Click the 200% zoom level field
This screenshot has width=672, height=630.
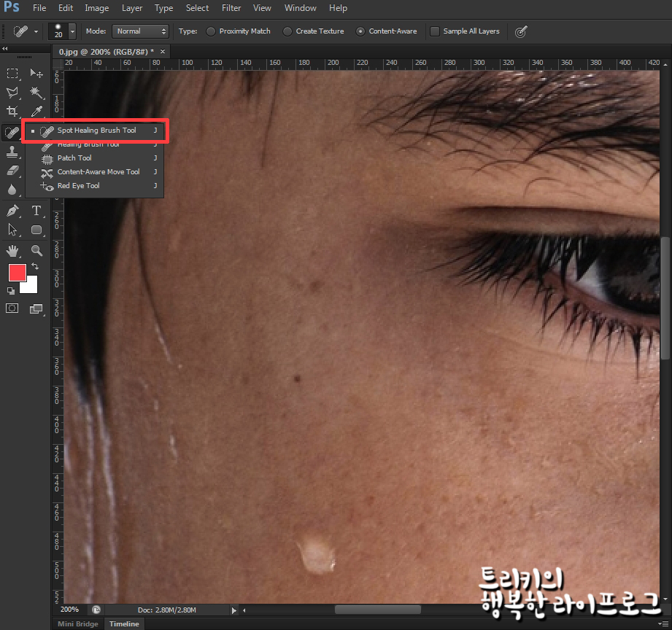[70, 610]
